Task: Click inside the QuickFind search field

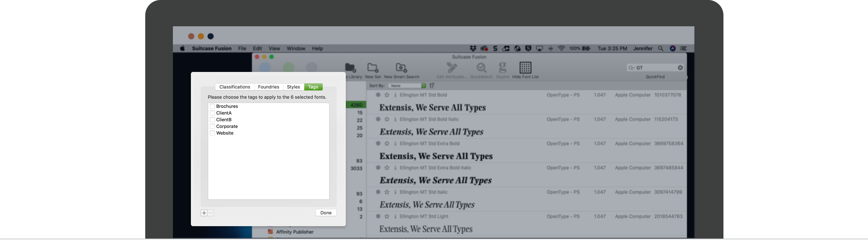Action: tap(655, 68)
